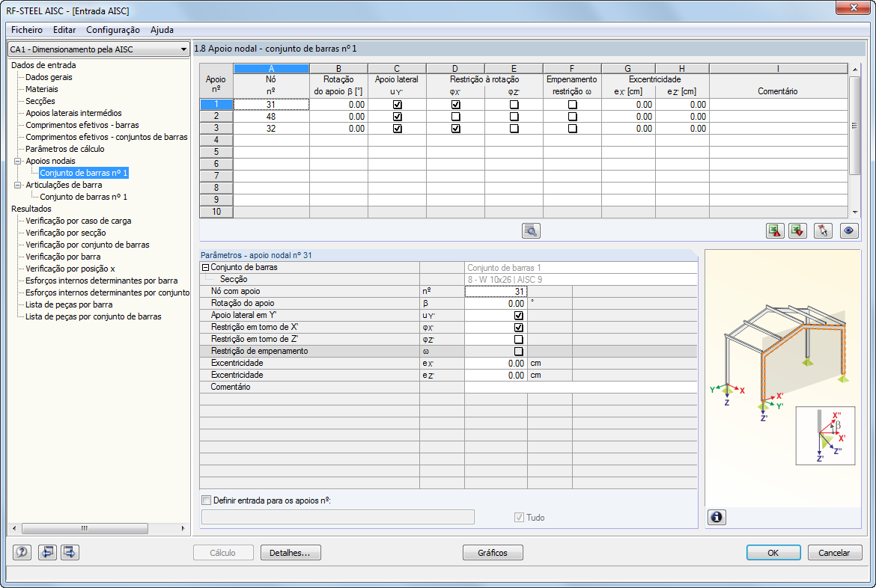Click the Gráficos button
This screenshot has width=876, height=588.
pyautogui.click(x=493, y=552)
